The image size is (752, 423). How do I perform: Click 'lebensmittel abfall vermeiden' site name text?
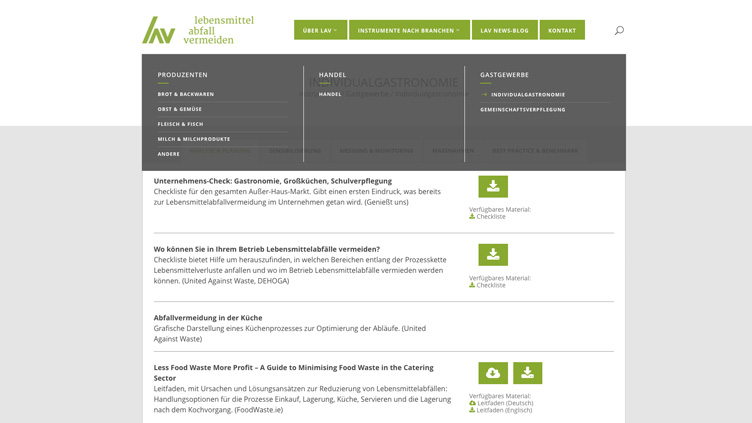pyautogui.click(x=219, y=30)
